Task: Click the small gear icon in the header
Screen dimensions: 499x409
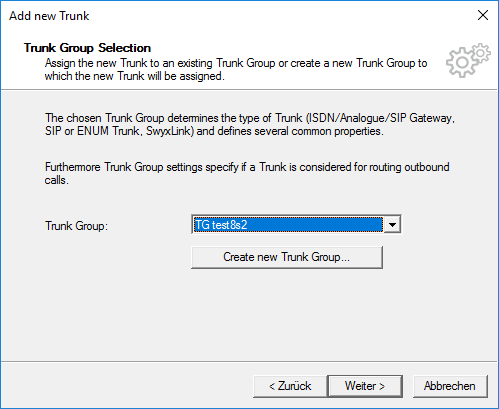Action: [481, 53]
